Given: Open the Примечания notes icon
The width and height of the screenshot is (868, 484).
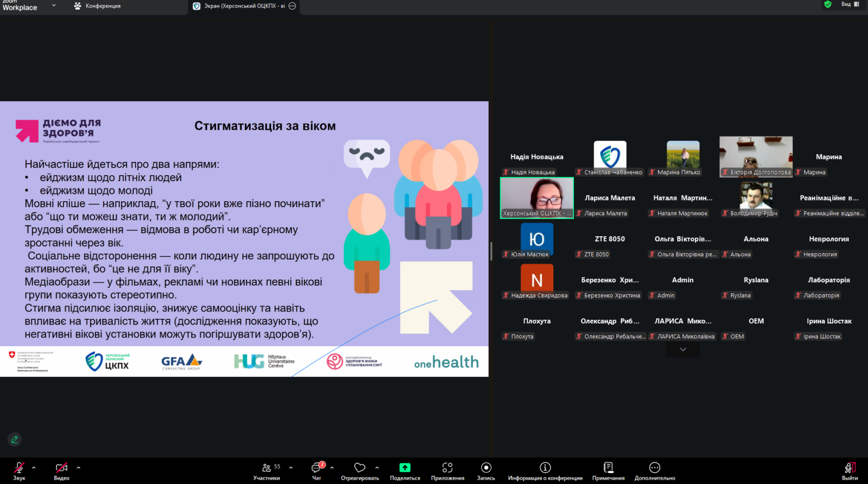Looking at the screenshot, I should click(x=608, y=469).
